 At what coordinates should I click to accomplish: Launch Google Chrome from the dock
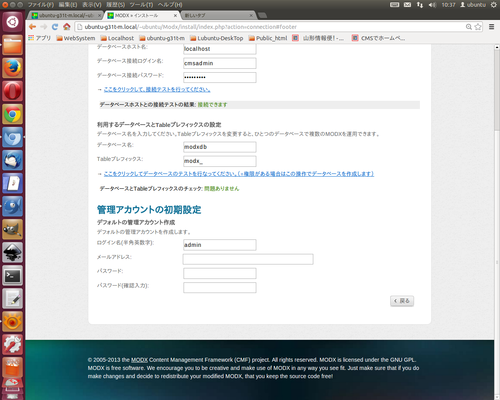(12, 114)
